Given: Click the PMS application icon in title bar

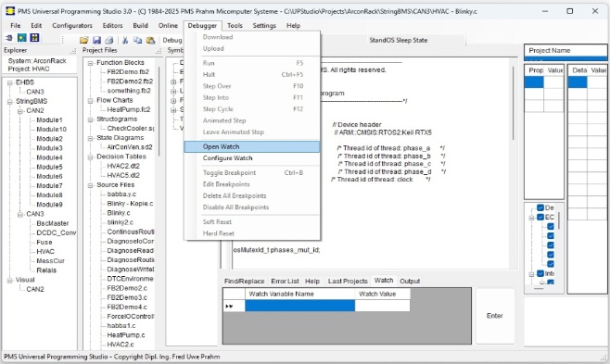Looking at the screenshot, I should 10,11.
